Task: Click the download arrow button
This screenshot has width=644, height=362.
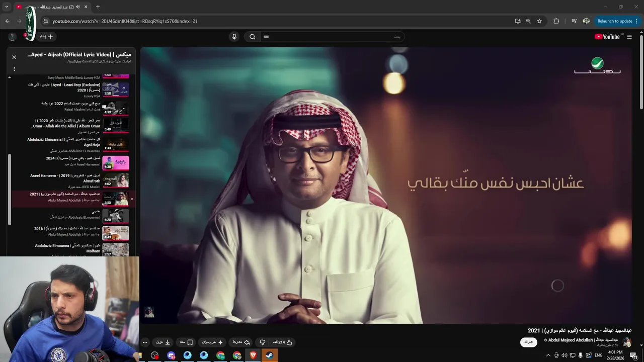Action: pos(163,342)
